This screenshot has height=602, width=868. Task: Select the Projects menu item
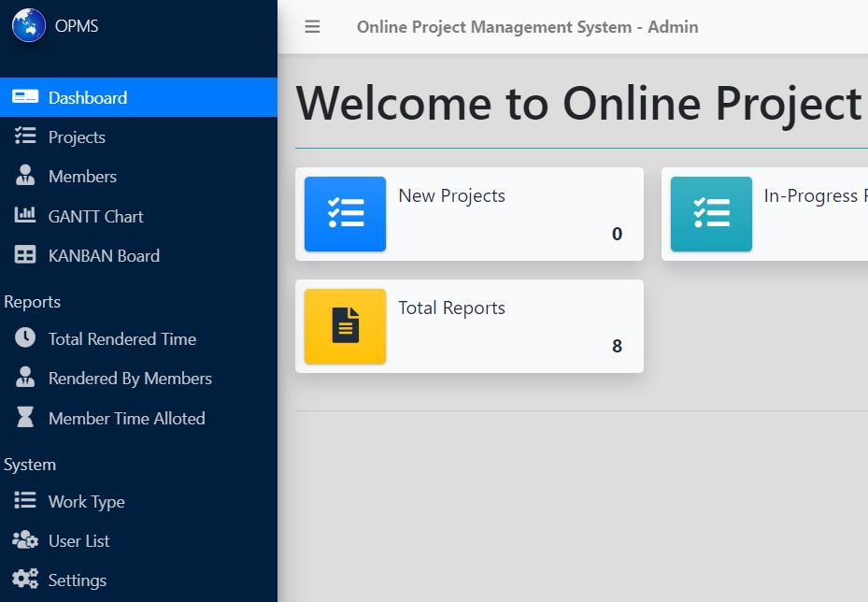click(77, 137)
